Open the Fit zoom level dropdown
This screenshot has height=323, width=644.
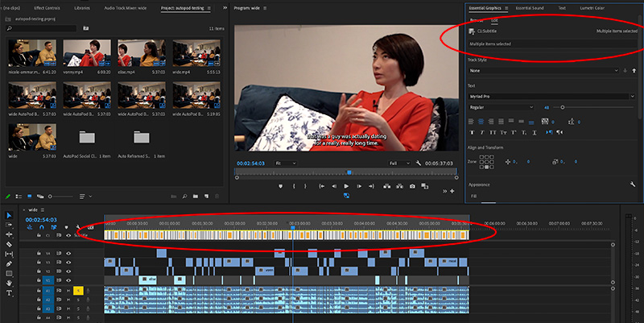click(x=286, y=164)
